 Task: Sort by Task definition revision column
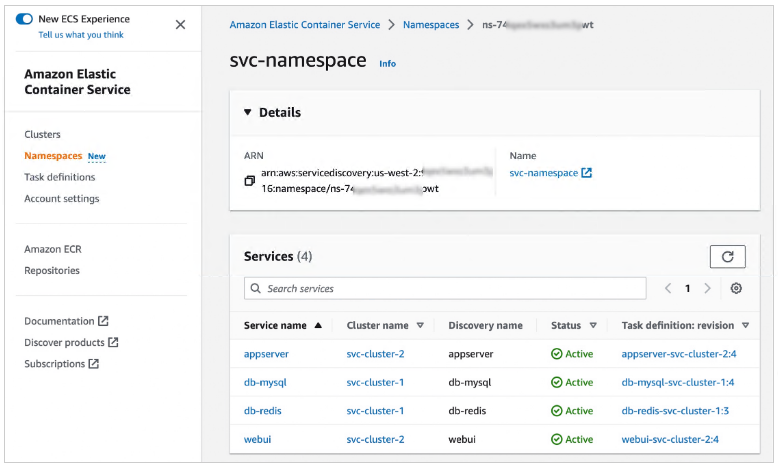[745, 325]
